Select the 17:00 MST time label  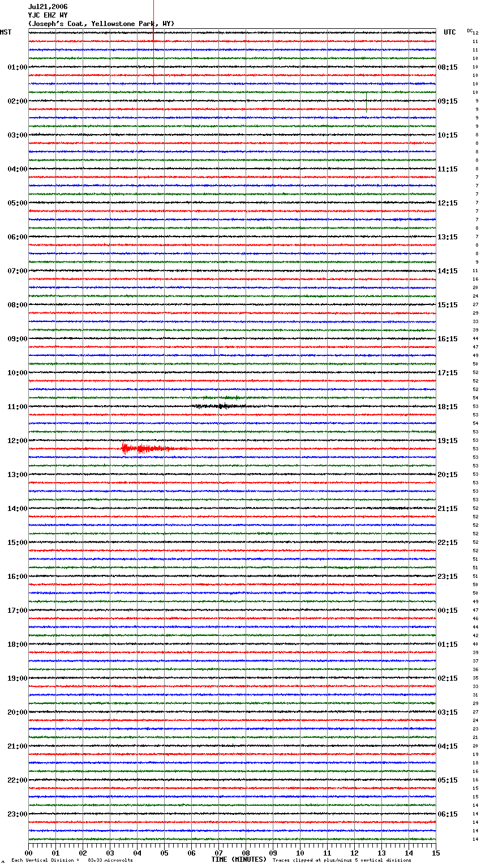tap(18, 611)
